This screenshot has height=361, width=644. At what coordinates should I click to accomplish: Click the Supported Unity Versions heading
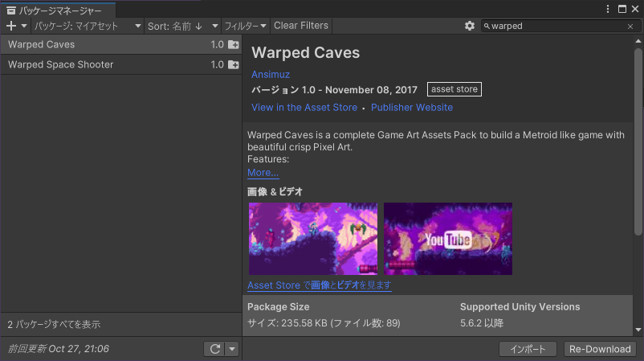tap(520, 306)
